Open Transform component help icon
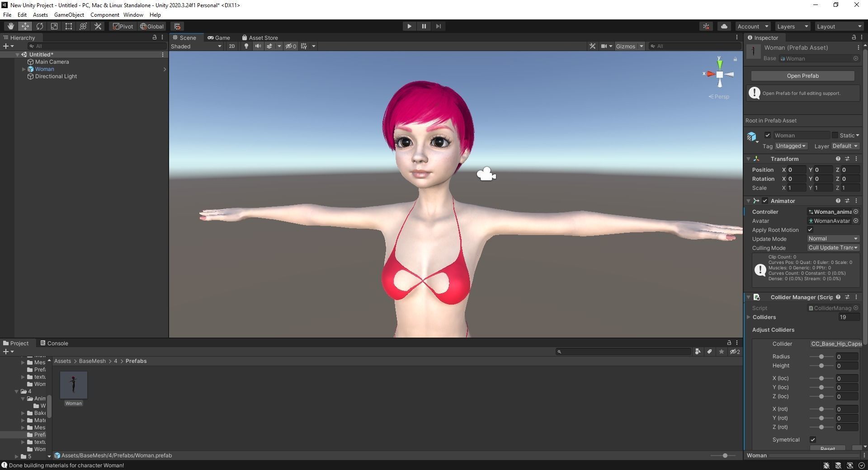The image size is (868, 470). tap(838, 159)
